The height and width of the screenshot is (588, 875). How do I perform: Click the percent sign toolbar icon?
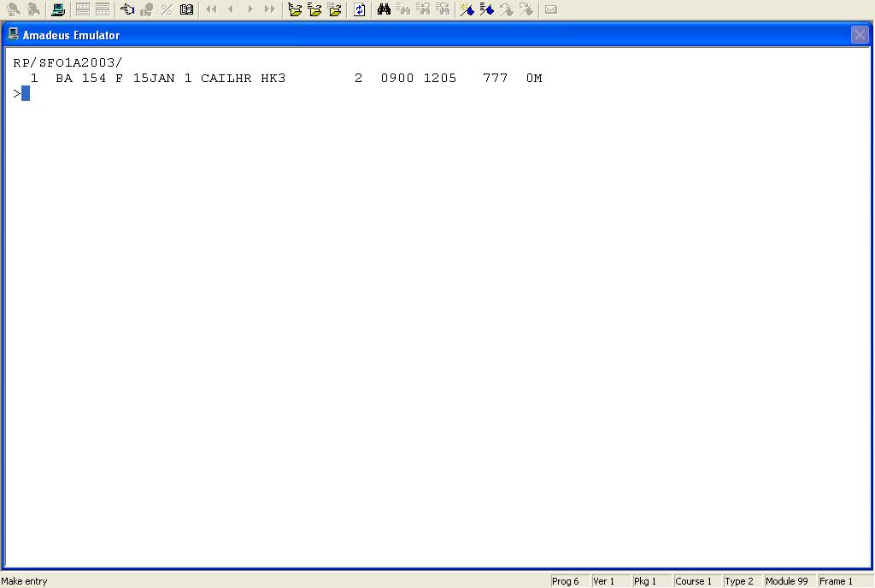pos(167,9)
